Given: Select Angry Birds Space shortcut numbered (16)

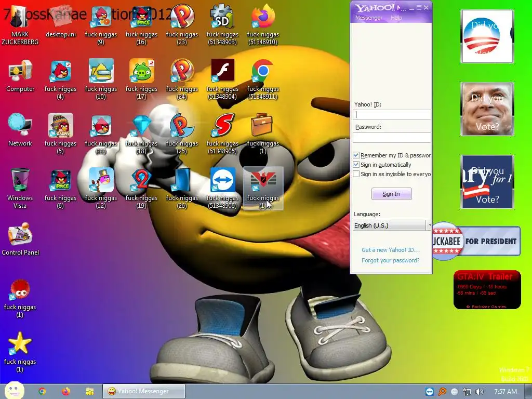Looking at the screenshot, I should click(x=141, y=24).
